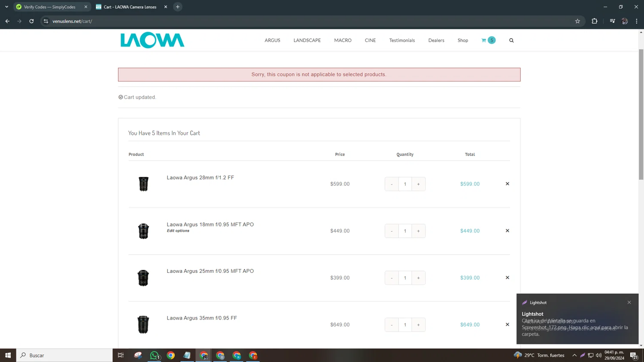This screenshot has height=362, width=644.
Task: Remove Laowa Argus 18mm f/0.95 MFT APO
Action: coord(507,231)
